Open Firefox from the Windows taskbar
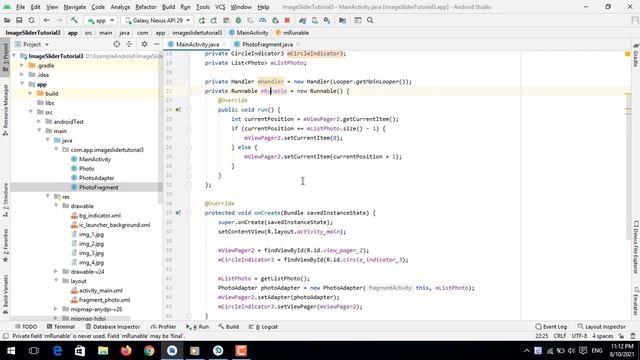 tap(126, 351)
